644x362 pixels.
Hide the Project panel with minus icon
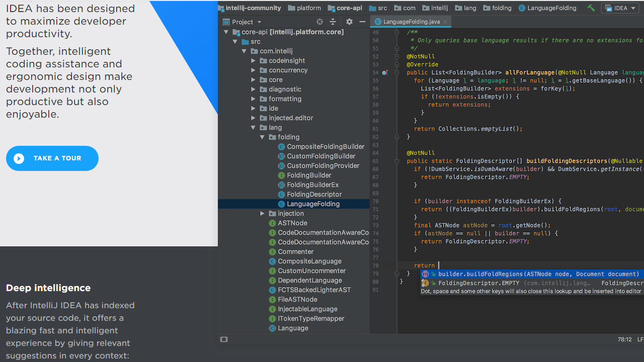[x=362, y=22]
